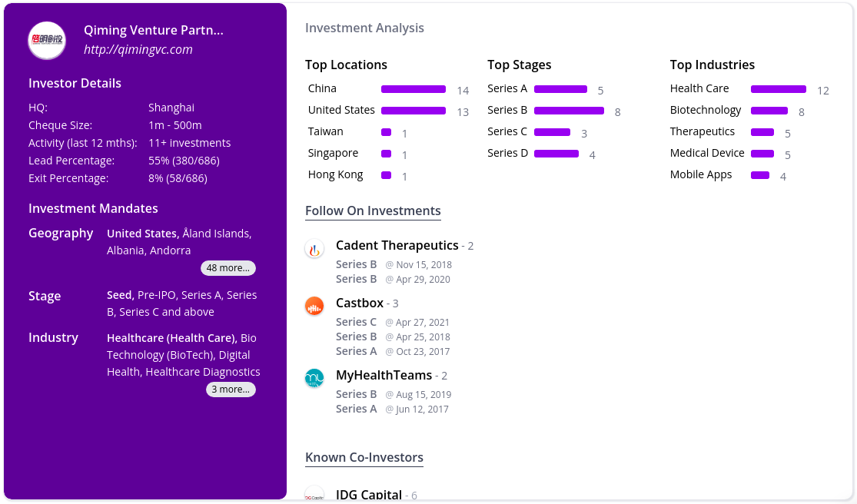Click the IDG Capital logo icon
Viewport: 857px width, 504px height.
click(x=314, y=493)
